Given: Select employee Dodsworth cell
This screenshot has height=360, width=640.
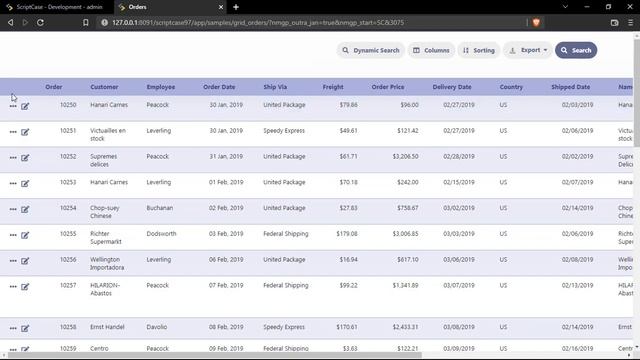Looking at the screenshot, I should [x=161, y=233].
